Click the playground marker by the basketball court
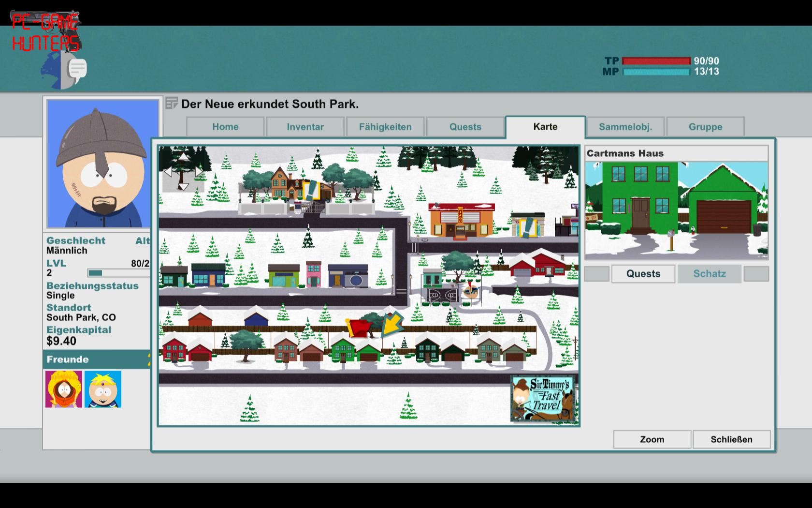 pos(469,290)
